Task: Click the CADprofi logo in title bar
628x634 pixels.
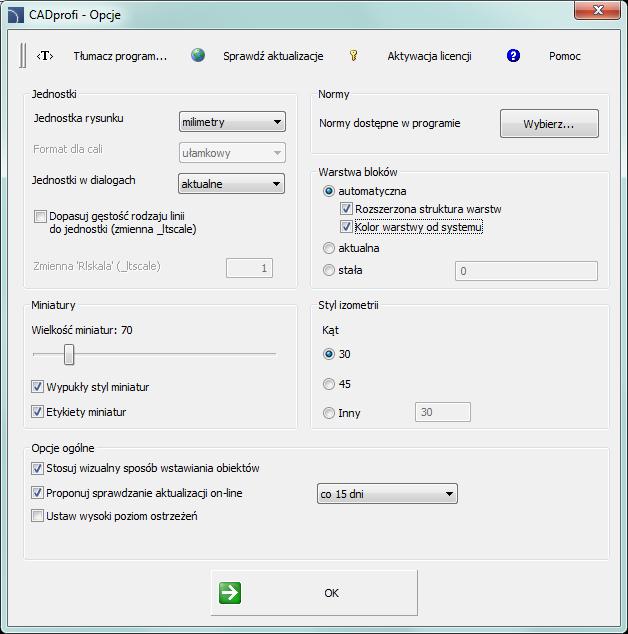Action: click(16, 15)
